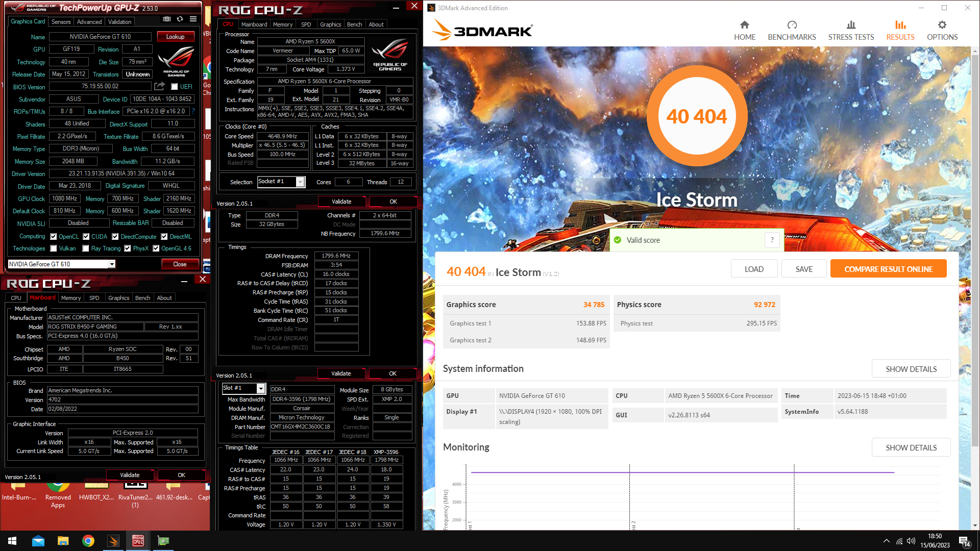Show details for Monitoring
Image resolution: width=980 pixels, height=551 pixels.
pos(911,447)
